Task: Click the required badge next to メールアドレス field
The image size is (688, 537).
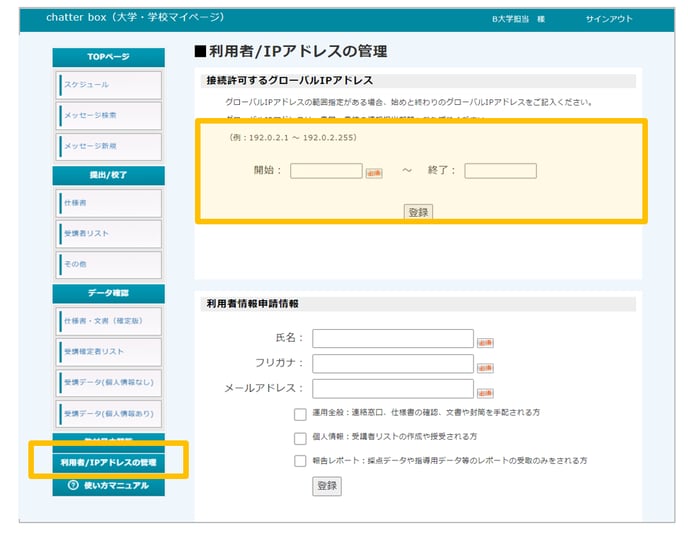Action: point(485,390)
